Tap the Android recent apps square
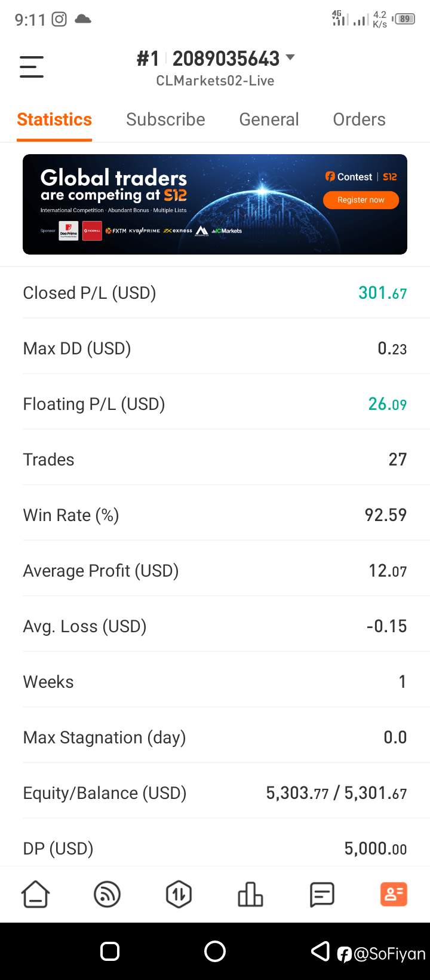430x980 pixels. [x=110, y=951]
